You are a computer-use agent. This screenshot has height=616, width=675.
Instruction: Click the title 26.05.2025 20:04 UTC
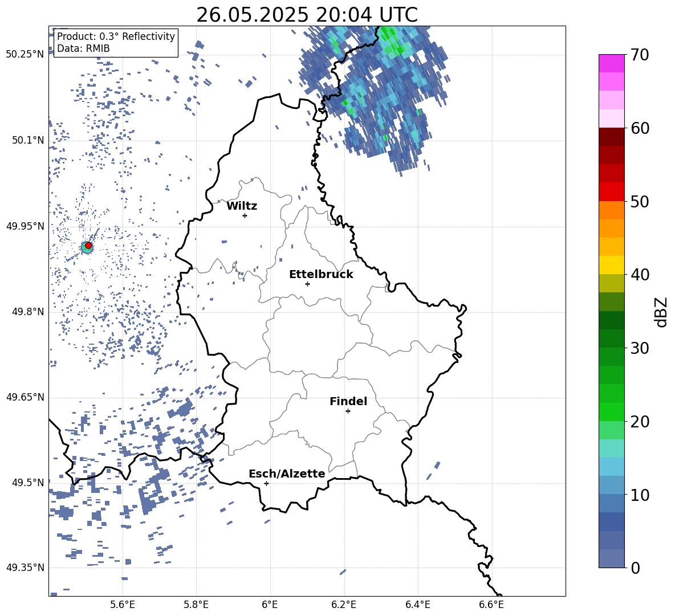coord(307,15)
